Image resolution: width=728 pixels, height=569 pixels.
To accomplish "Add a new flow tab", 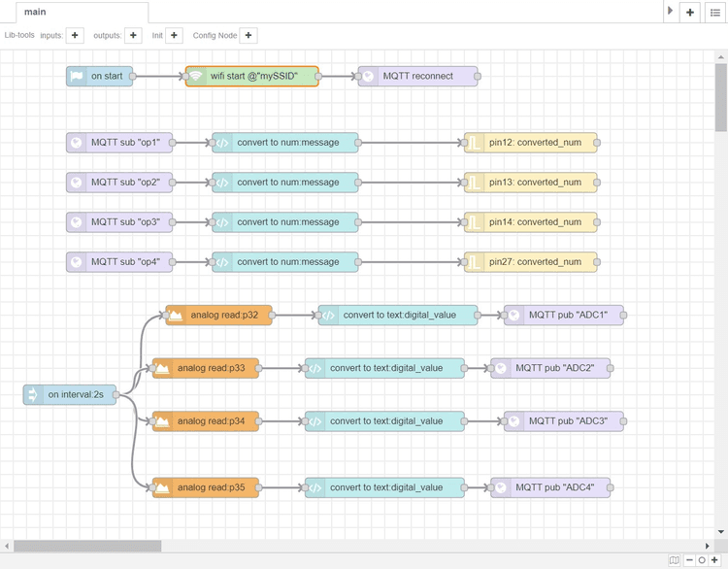I will click(x=690, y=12).
